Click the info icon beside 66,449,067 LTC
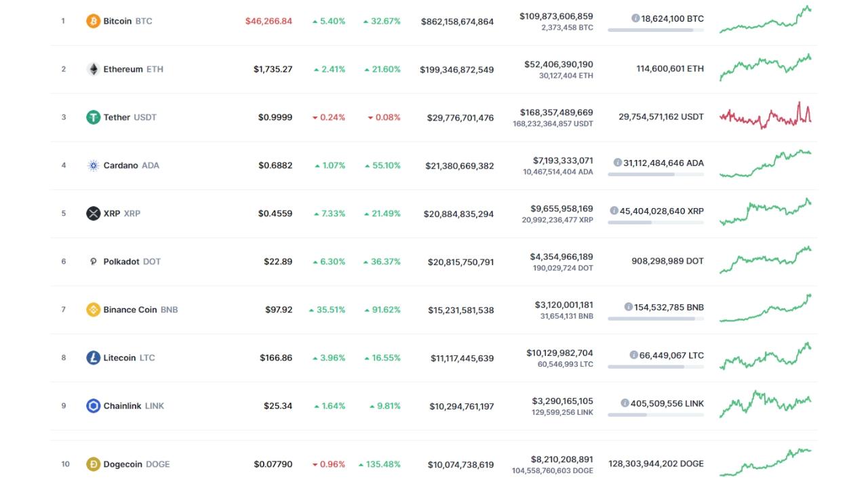This screenshot has height=488, width=868. click(x=633, y=355)
